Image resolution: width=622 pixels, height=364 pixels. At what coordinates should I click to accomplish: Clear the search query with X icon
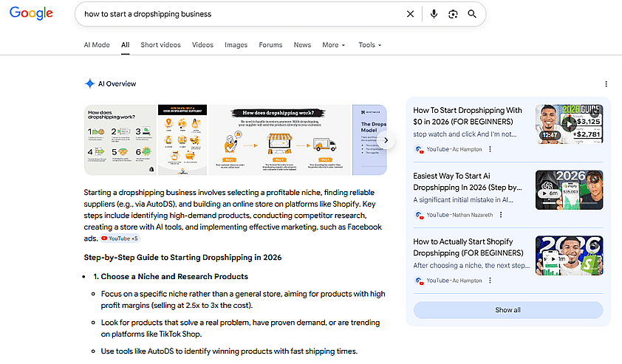[410, 14]
